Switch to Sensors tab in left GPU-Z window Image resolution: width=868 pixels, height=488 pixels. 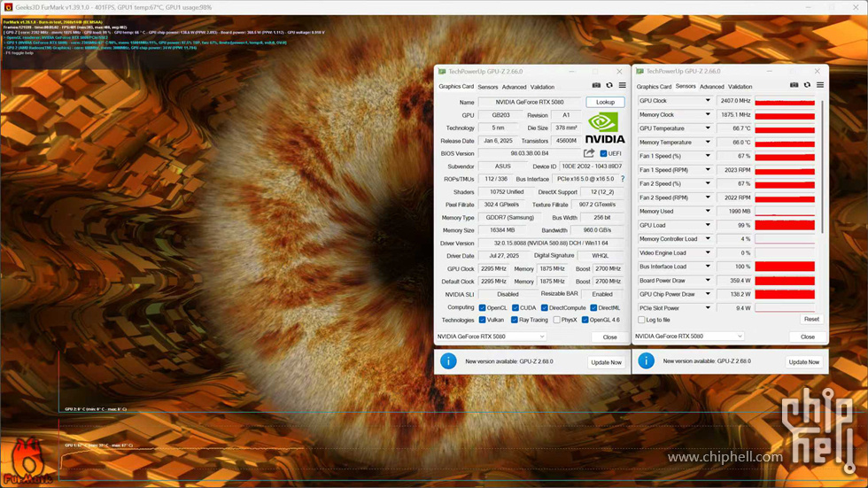(x=488, y=87)
